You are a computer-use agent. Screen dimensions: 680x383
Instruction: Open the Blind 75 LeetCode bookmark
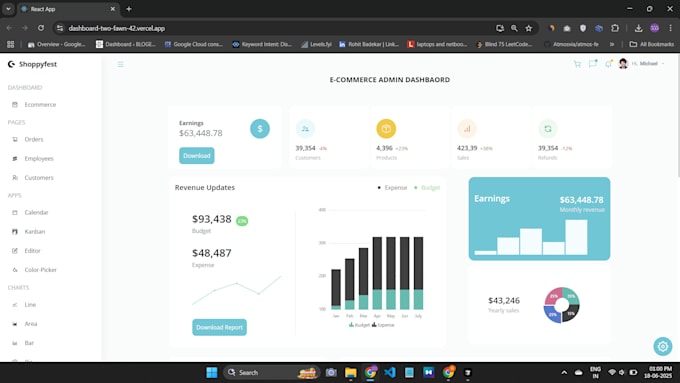coord(504,44)
